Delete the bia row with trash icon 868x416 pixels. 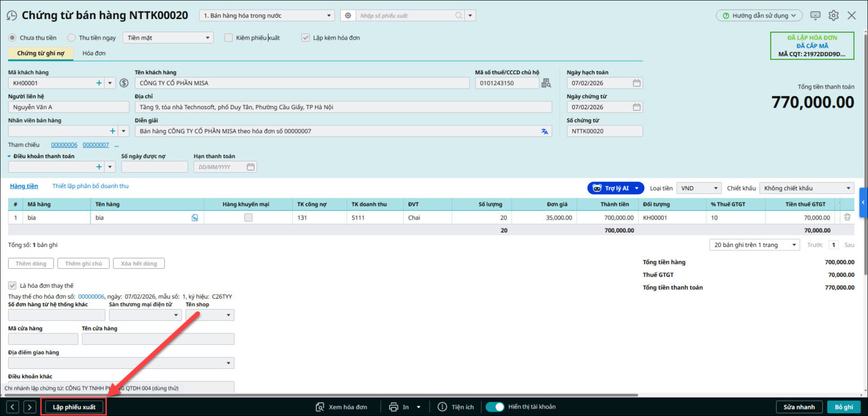point(847,217)
